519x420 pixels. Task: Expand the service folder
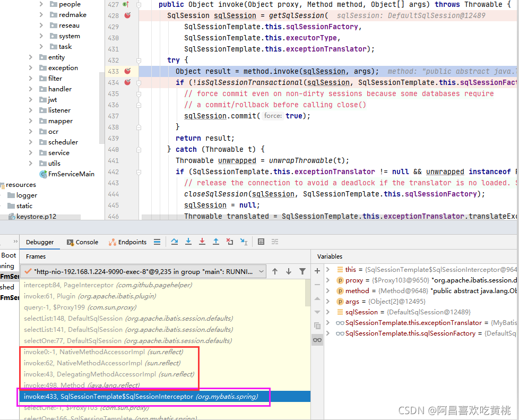pos(30,153)
